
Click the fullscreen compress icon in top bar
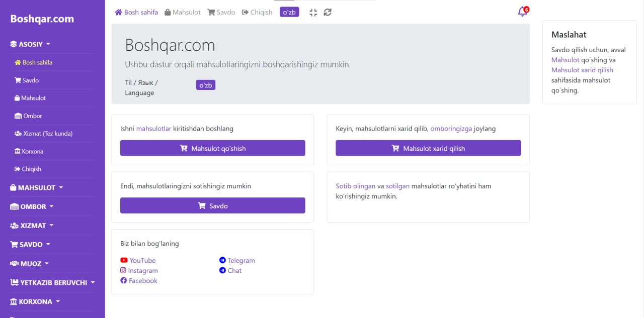click(x=313, y=13)
